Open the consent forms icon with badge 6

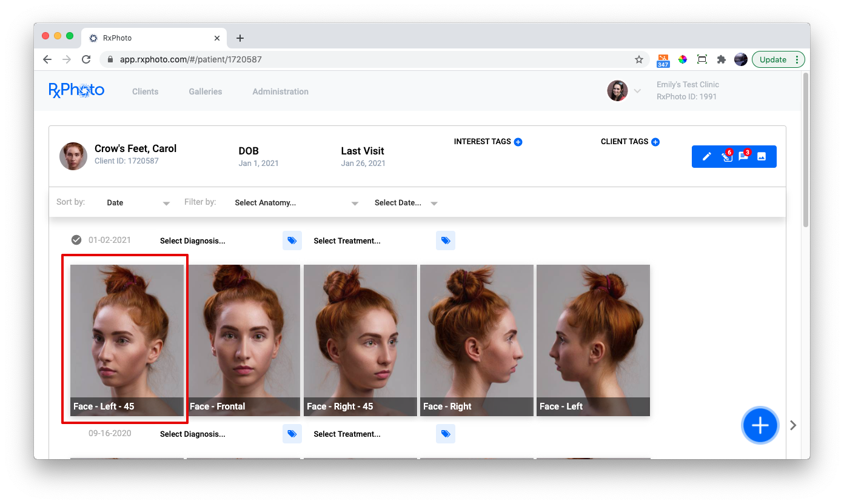(x=726, y=156)
